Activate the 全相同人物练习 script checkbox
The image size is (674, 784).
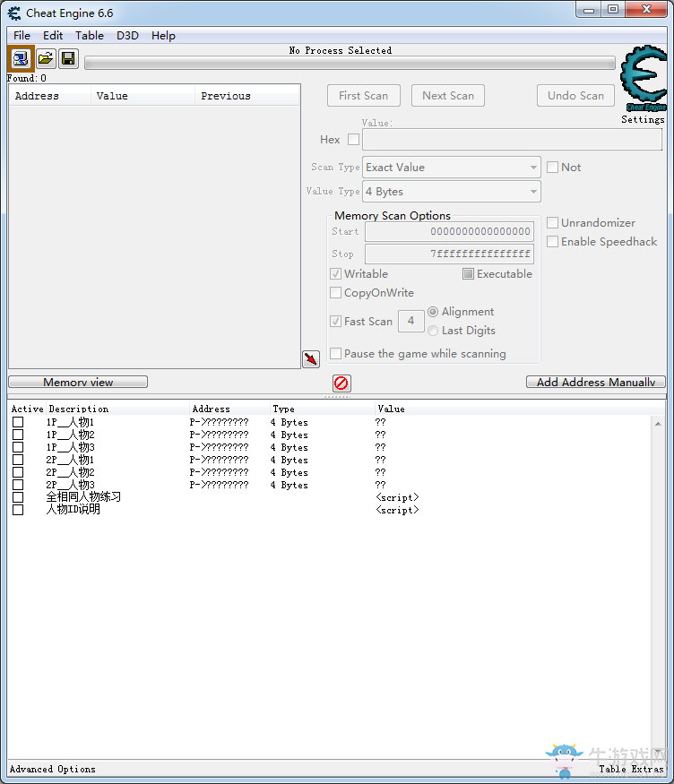pyautogui.click(x=18, y=497)
